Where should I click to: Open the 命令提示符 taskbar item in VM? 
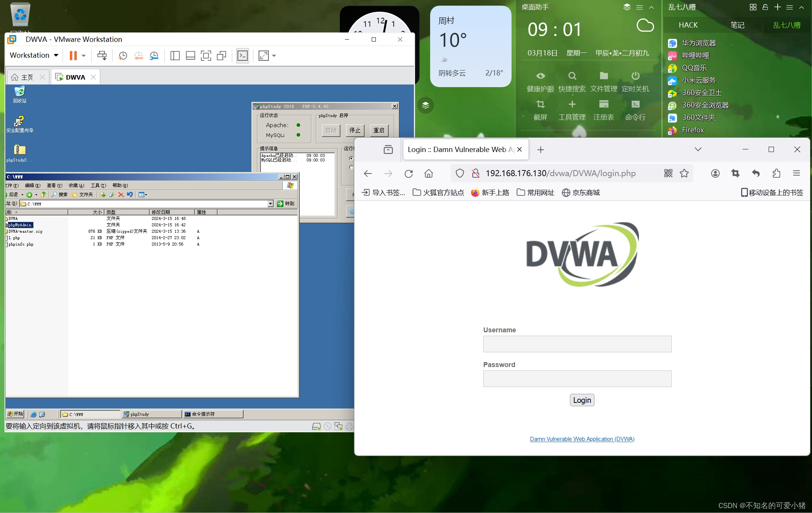click(x=213, y=414)
